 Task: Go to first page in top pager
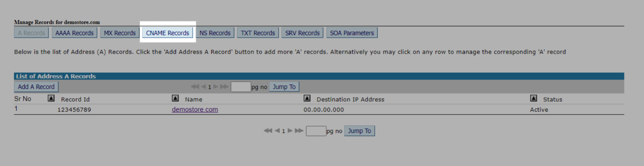tap(195, 86)
